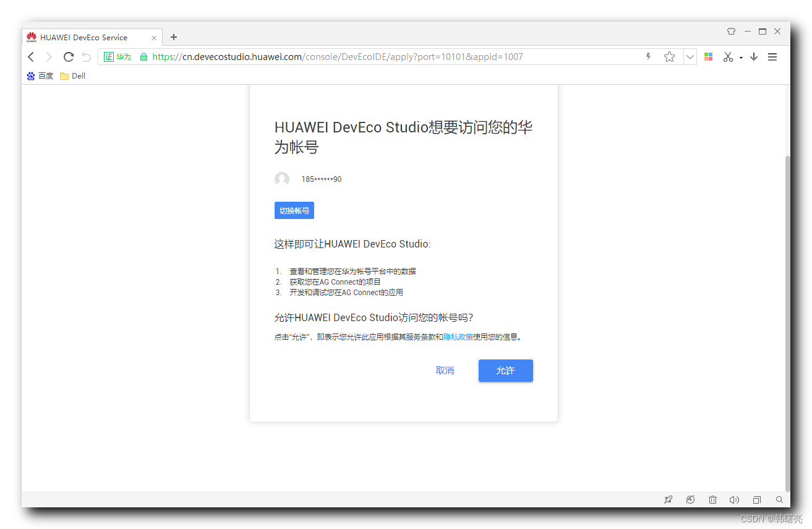This screenshot has width=812, height=529.
Task: Open the privacy policy link (隐私政策)
Action: tap(458, 337)
